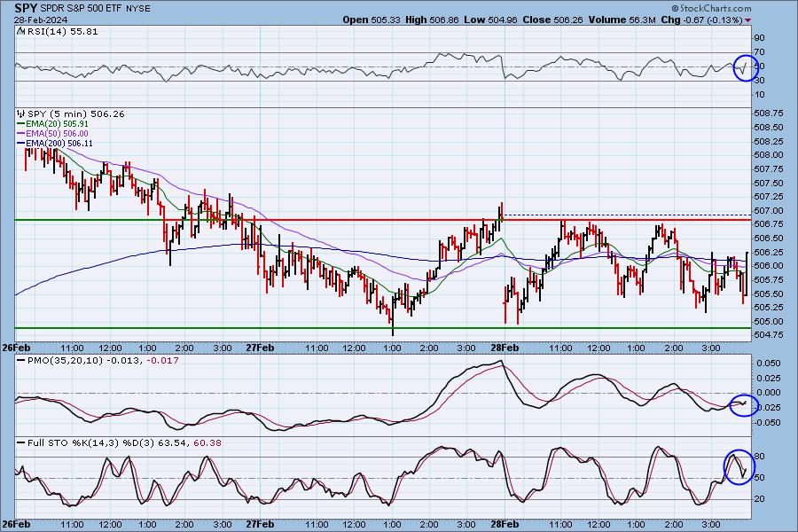Image resolution: width=798 pixels, height=532 pixels.
Task: Click the price-bar icon before SPY (5 min)
Action: click(x=21, y=113)
